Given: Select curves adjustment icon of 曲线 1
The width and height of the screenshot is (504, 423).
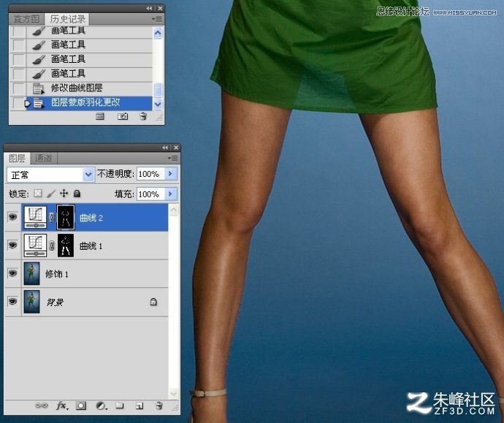Looking at the screenshot, I should click(35, 245).
